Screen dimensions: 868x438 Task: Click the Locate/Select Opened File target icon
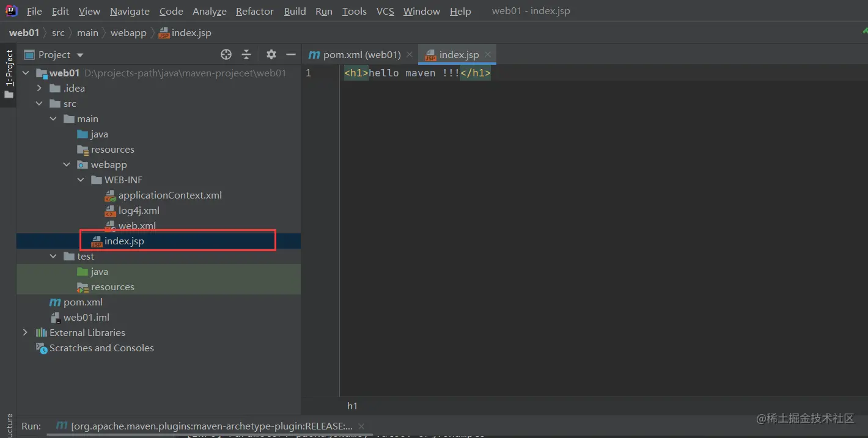click(x=226, y=54)
